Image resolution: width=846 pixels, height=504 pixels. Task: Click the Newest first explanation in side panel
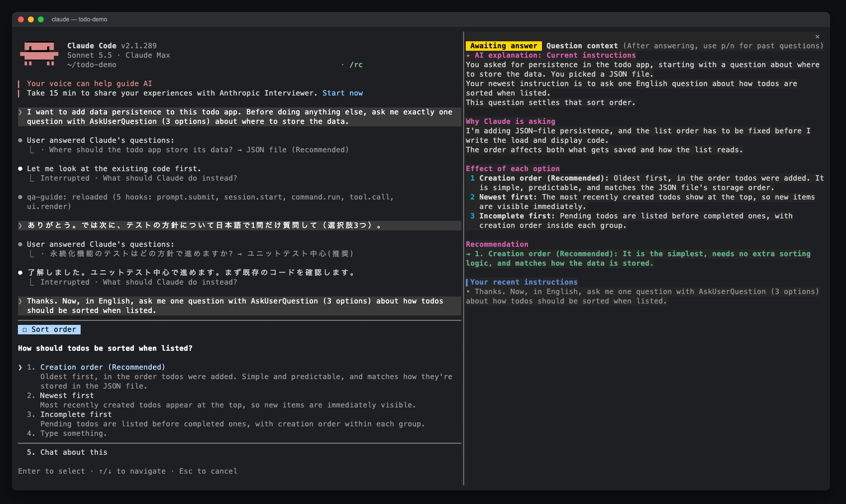[642, 202]
